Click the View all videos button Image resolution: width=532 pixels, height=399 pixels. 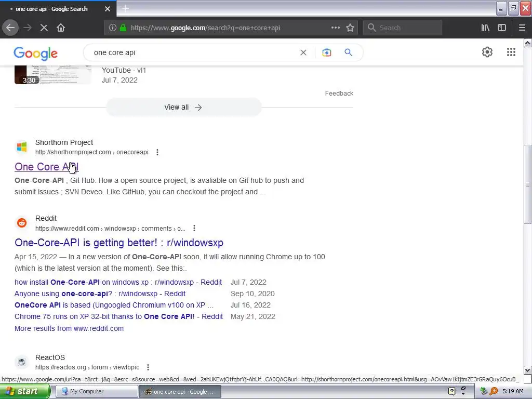[x=183, y=107]
